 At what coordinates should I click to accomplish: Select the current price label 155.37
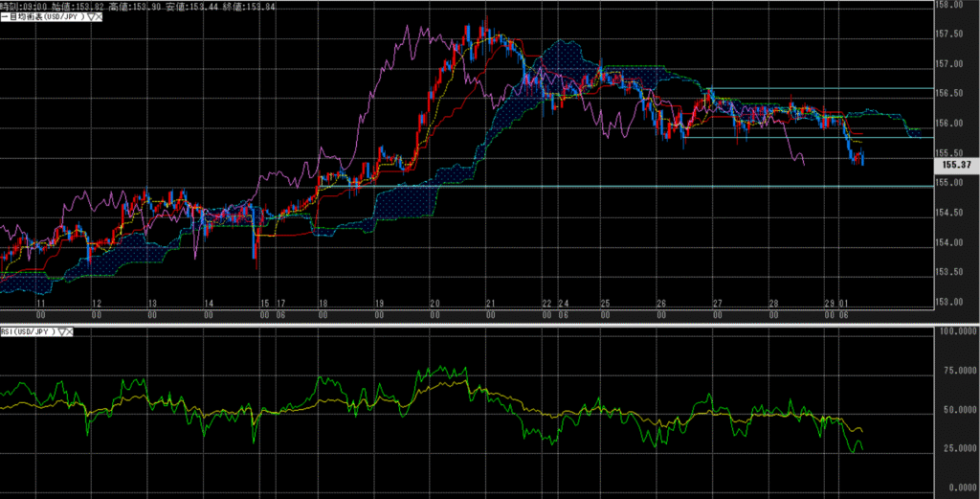coord(953,166)
